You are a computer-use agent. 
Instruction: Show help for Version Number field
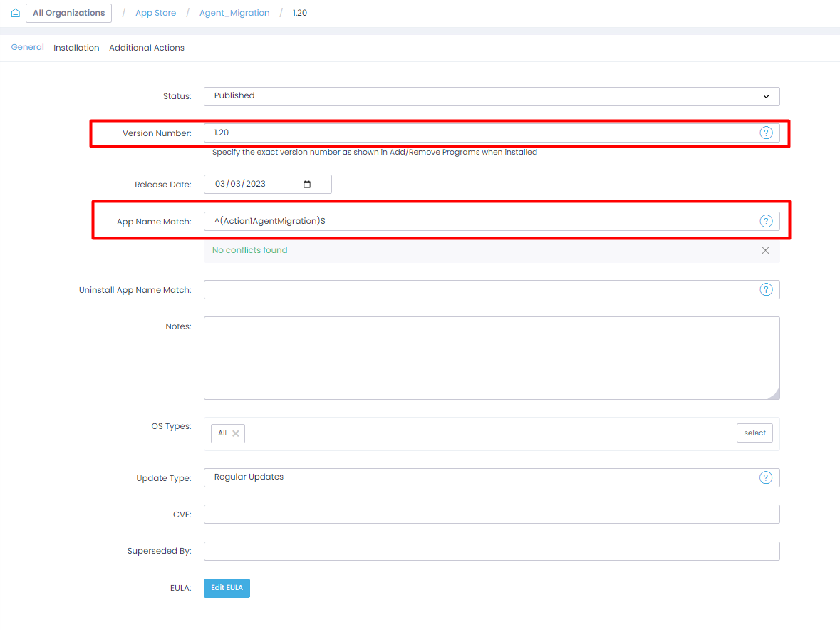(x=766, y=133)
